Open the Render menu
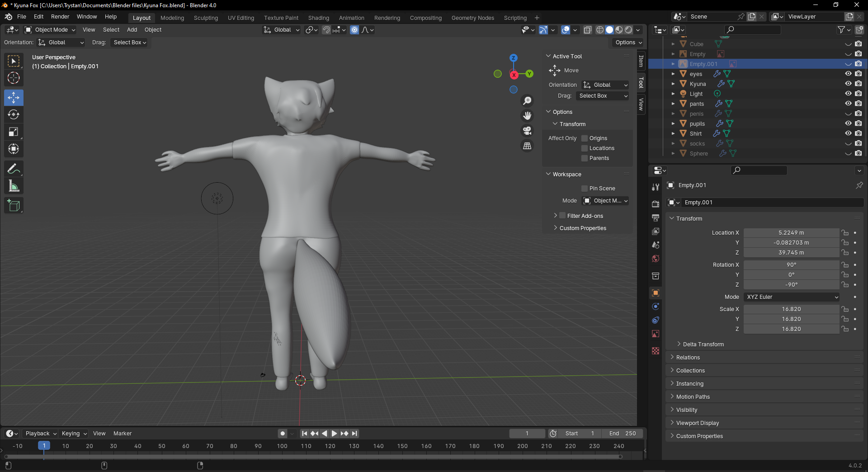This screenshot has height=472, width=868. click(x=60, y=17)
